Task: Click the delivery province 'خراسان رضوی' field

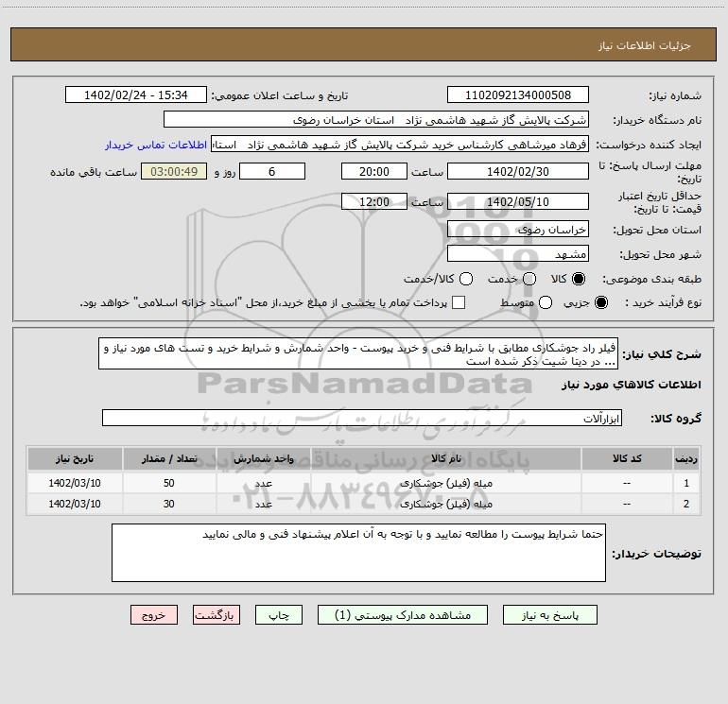Action: (516, 230)
